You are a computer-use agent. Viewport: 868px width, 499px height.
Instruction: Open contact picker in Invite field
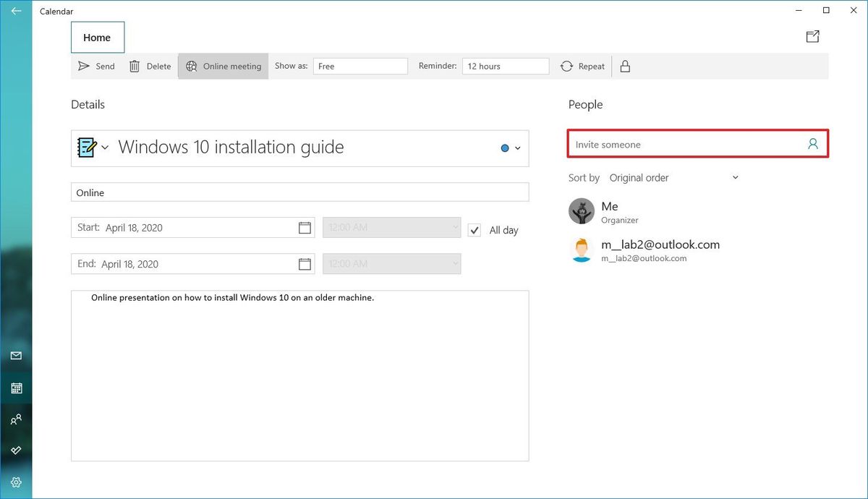tap(813, 144)
